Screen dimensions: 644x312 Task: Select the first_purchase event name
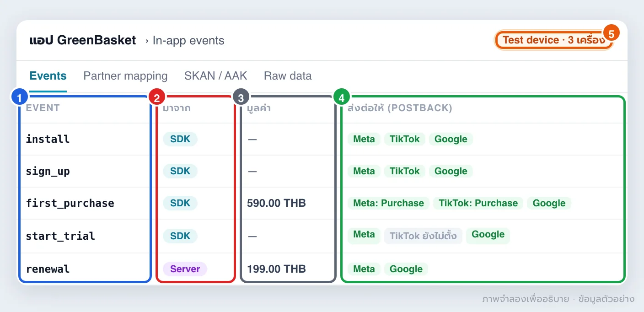[x=70, y=203]
